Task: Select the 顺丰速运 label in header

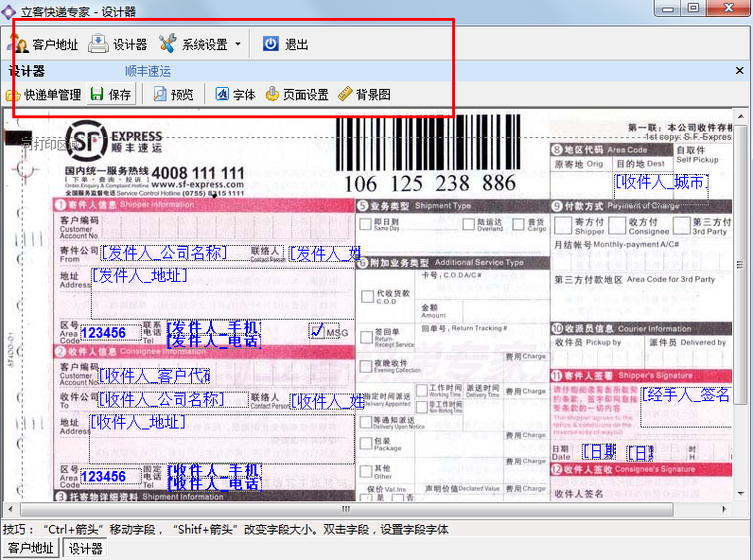Action: pyautogui.click(x=148, y=71)
